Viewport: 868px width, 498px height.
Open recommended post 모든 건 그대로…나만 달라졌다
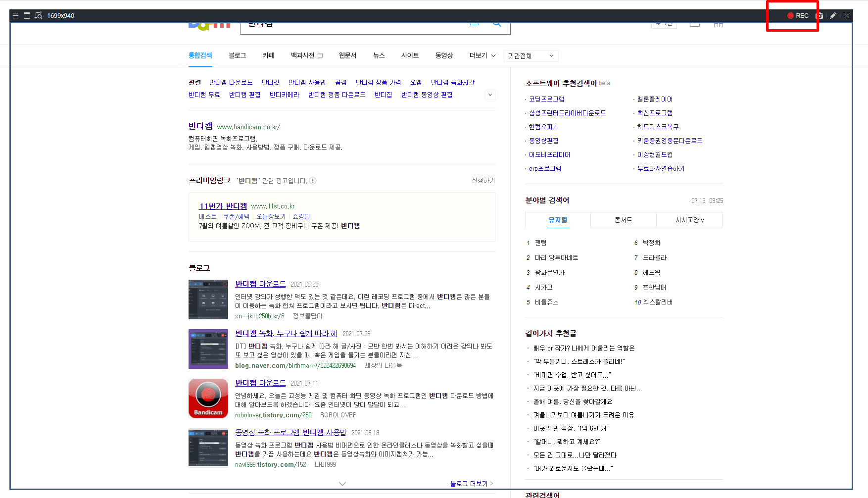(575, 455)
